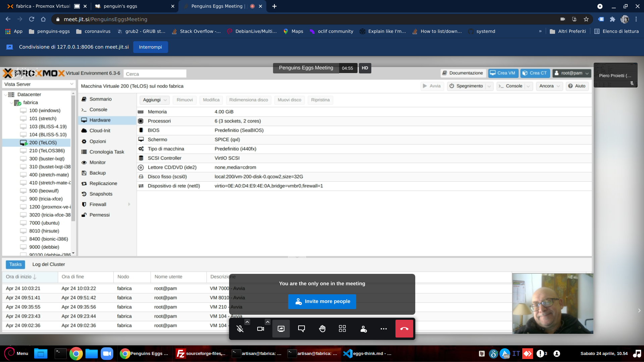Screen dimensions: 644x362
Task: Open Replicazione section
Action: (103, 183)
